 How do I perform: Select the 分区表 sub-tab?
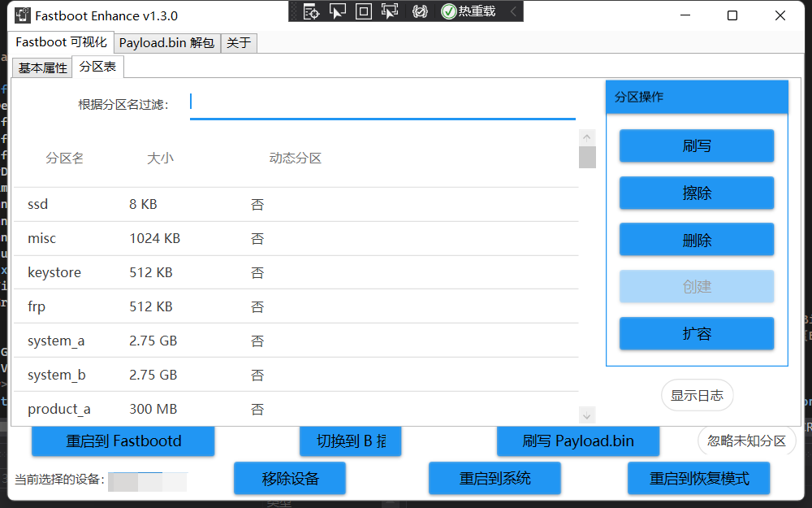coord(97,67)
